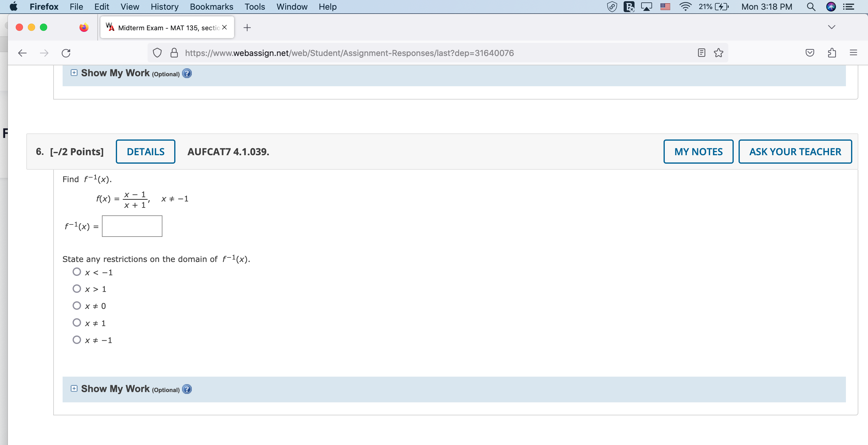The width and height of the screenshot is (868, 445).
Task: Open the Bookmarks menu
Action: (211, 7)
